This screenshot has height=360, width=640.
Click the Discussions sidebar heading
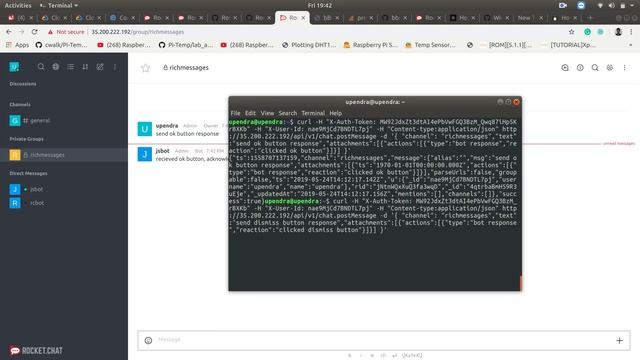23,84
